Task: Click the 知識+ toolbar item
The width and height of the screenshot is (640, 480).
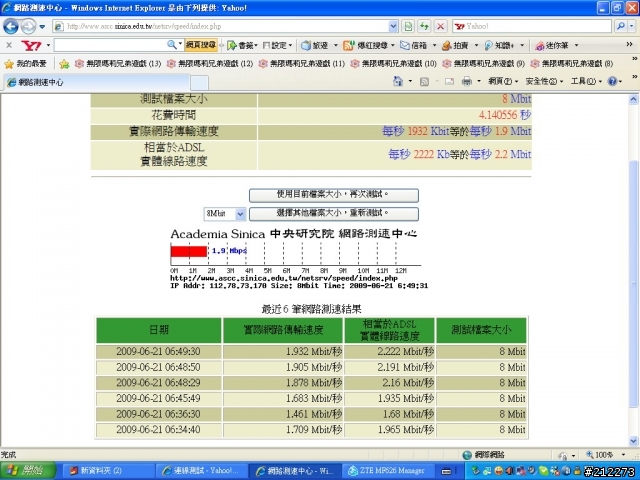Action: pos(504,45)
